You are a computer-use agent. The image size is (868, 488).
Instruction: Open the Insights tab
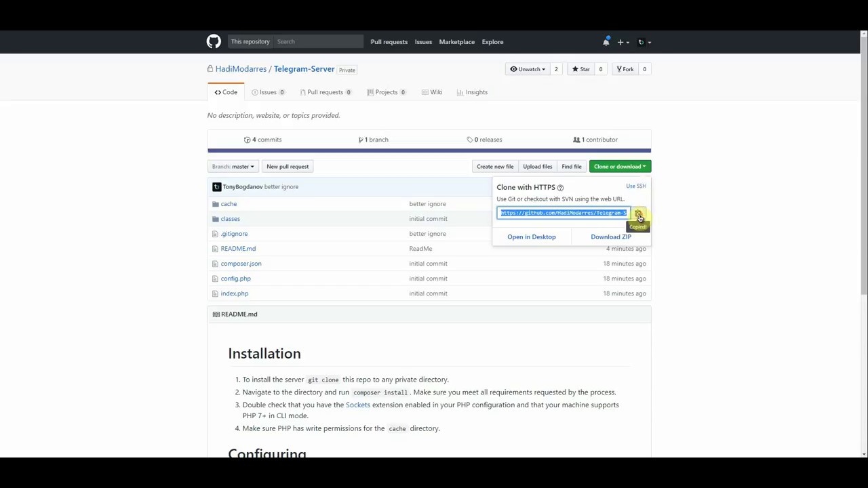point(472,92)
